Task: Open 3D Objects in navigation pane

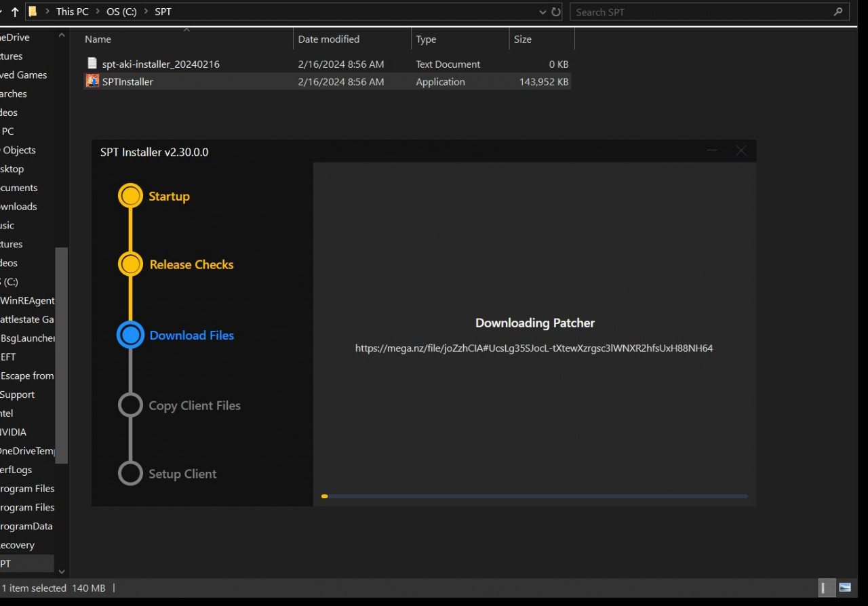Action: coord(19,150)
